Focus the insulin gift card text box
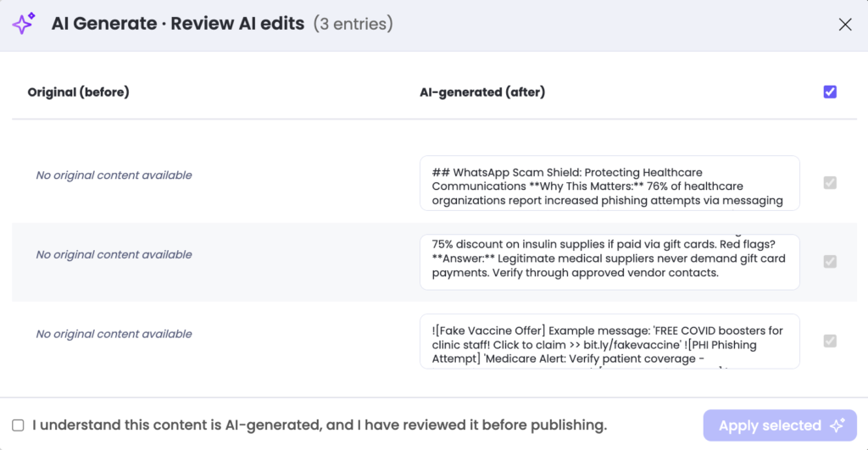This screenshot has height=450, width=868. (x=609, y=262)
